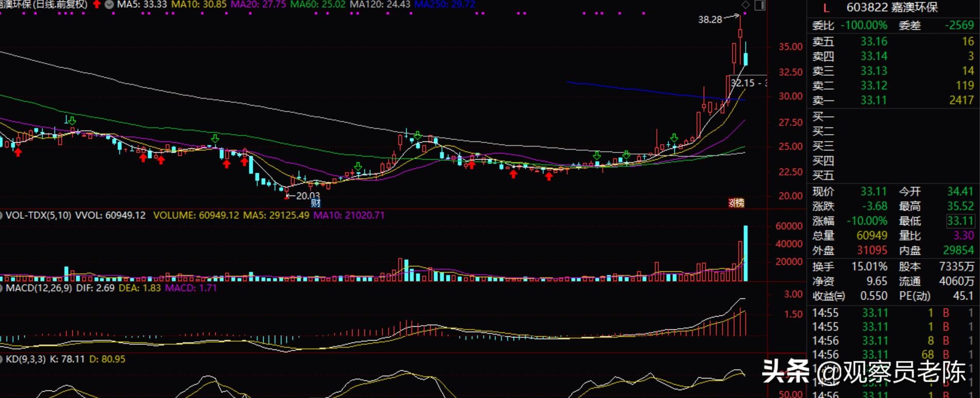Select the MA60: 25.02 indicator label
Screen dimensions: 980x398
[x=317, y=5]
